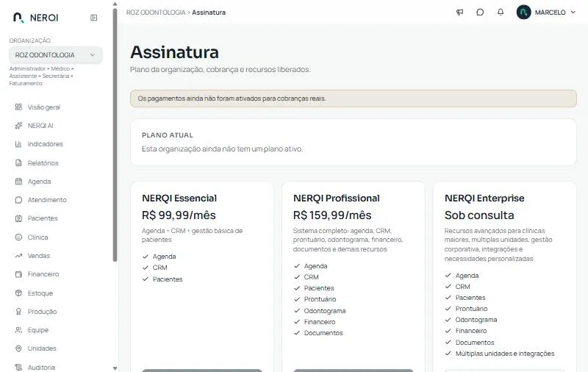The image size is (588, 372).
Task: Go to Equipe menu item
Action: pyautogui.click(x=38, y=330)
